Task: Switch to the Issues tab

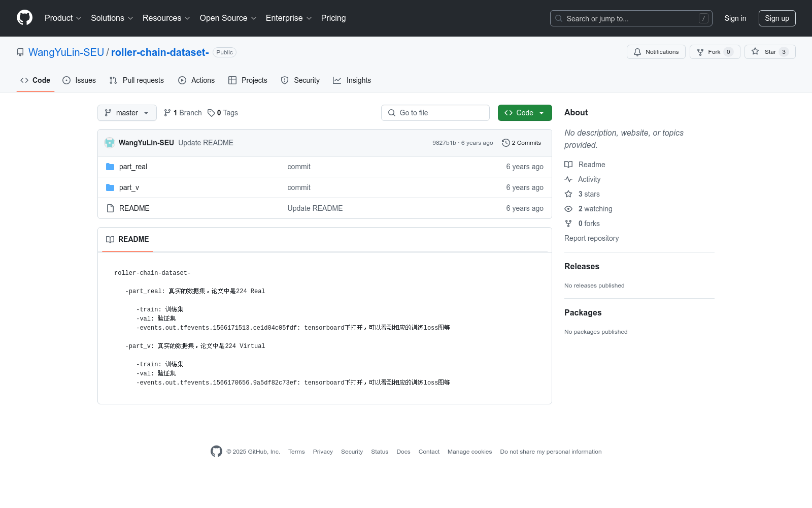Action: 79,80
